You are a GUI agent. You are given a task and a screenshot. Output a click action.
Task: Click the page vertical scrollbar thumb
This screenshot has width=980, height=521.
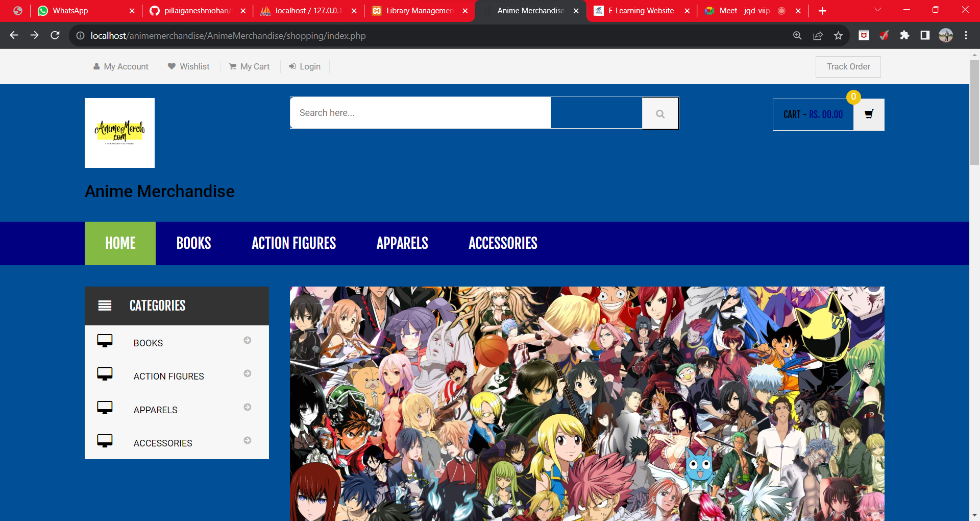(974, 112)
